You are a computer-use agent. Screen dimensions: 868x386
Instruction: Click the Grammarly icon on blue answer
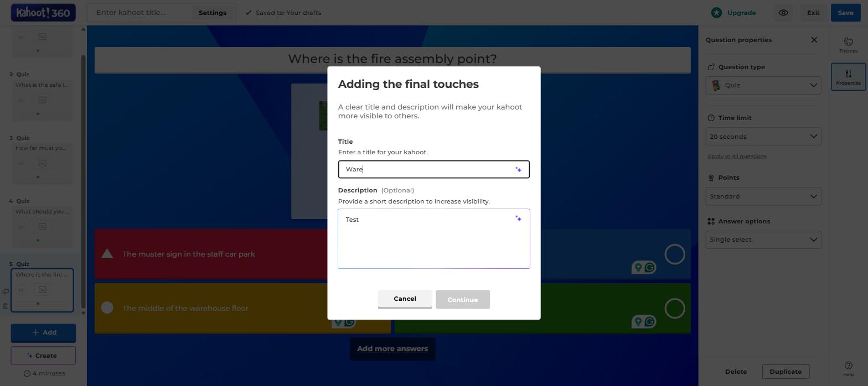click(x=650, y=268)
